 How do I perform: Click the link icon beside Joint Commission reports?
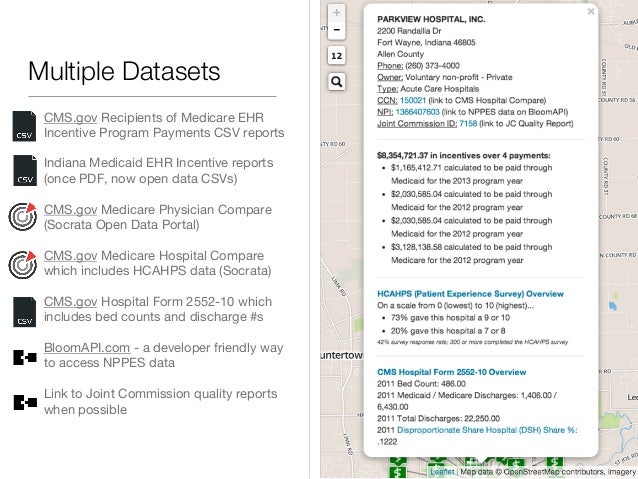pyautogui.click(x=25, y=402)
